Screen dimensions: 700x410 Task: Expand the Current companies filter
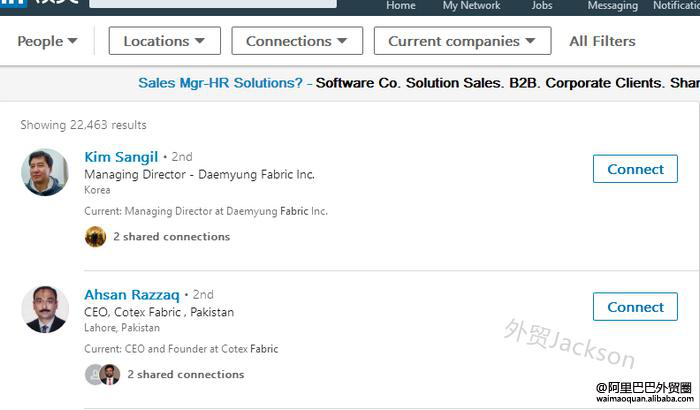coord(462,41)
